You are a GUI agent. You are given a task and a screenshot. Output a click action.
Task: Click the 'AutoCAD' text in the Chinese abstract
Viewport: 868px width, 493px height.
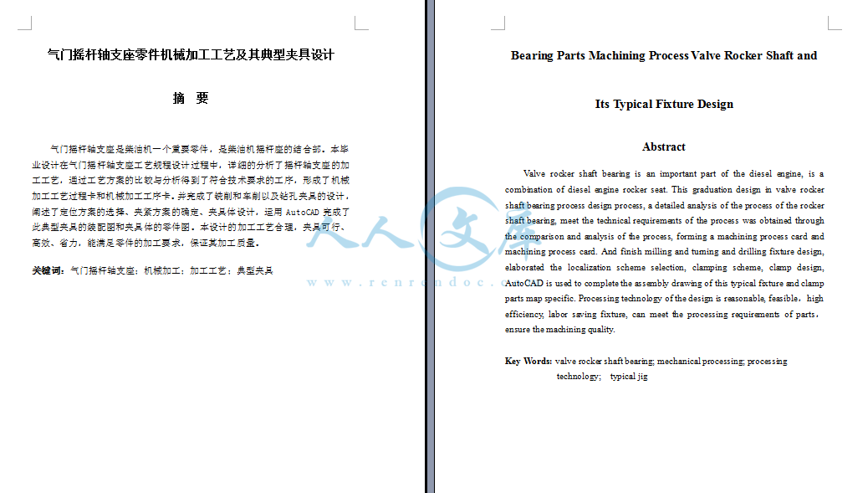pyautogui.click(x=302, y=212)
